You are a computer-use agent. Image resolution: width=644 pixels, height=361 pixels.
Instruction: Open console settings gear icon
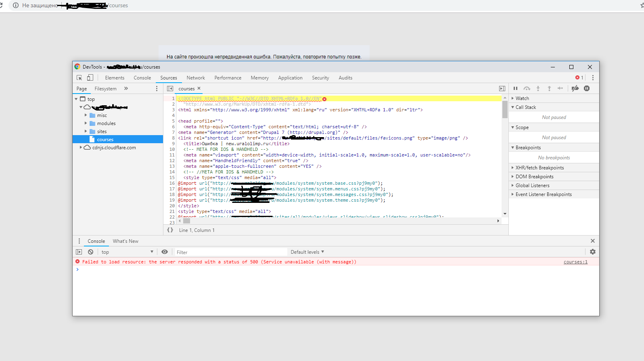593,252
